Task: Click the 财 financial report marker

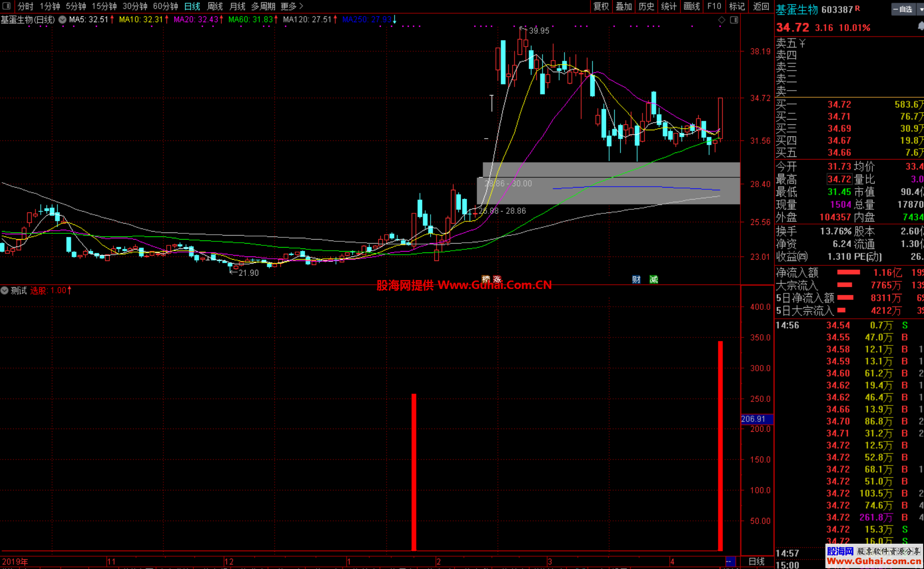Action: tap(636, 279)
